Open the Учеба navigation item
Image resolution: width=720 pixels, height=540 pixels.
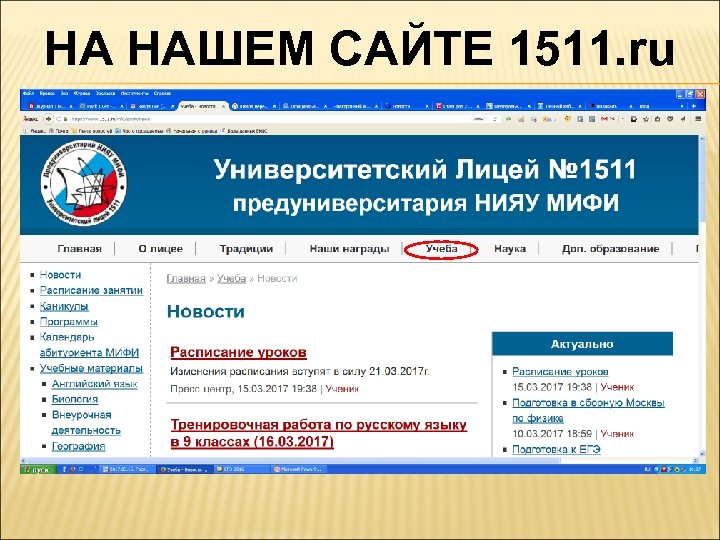coord(441,249)
